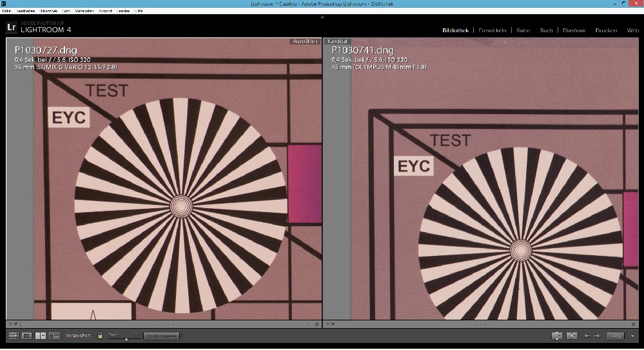Switch to the Bibliothek module tab

pyautogui.click(x=456, y=30)
